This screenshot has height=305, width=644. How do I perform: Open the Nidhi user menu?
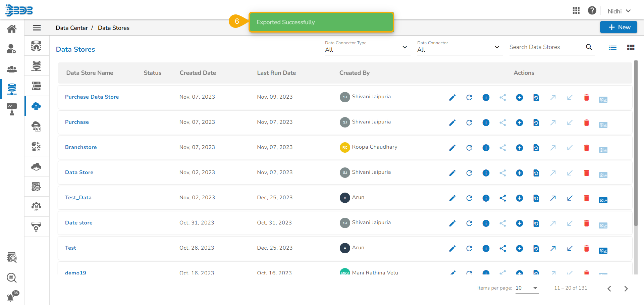pyautogui.click(x=619, y=11)
